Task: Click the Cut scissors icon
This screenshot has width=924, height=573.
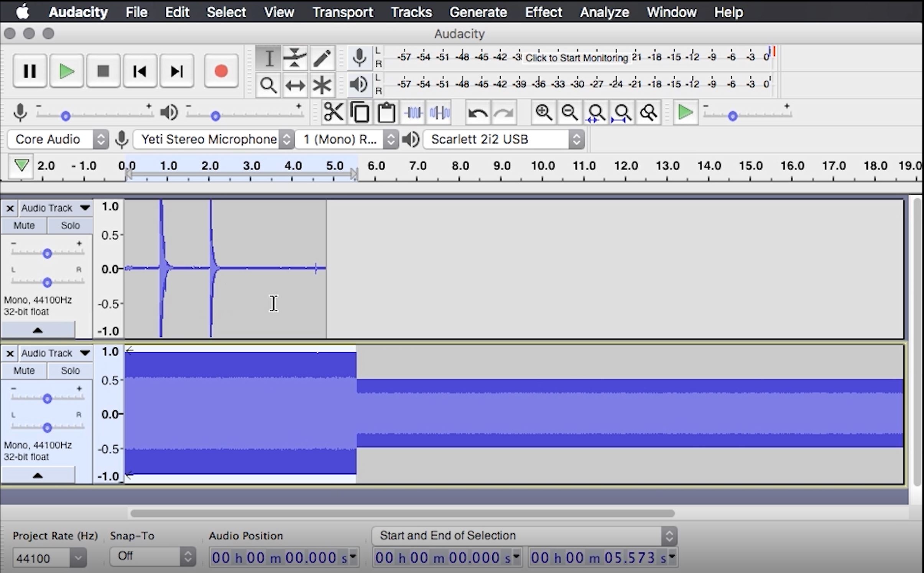Action: click(x=333, y=113)
